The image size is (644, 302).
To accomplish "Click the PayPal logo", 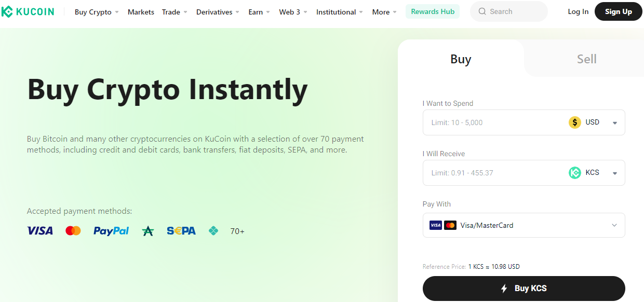I will tap(111, 231).
